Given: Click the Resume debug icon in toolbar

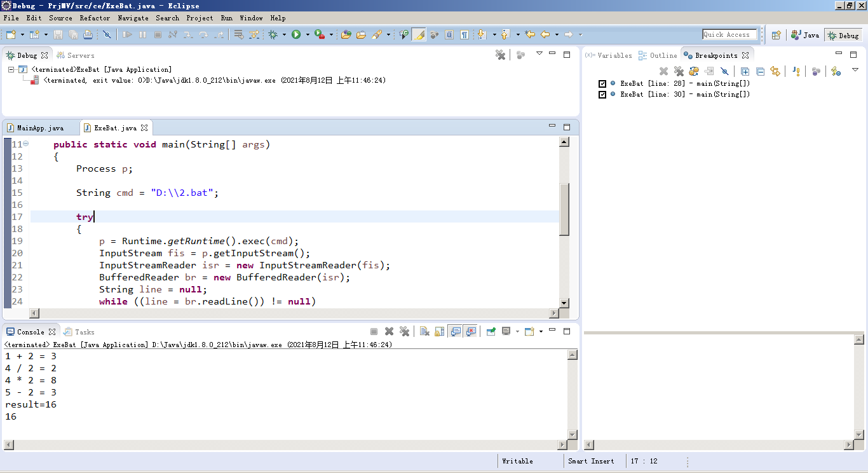Looking at the screenshot, I should point(126,34).
